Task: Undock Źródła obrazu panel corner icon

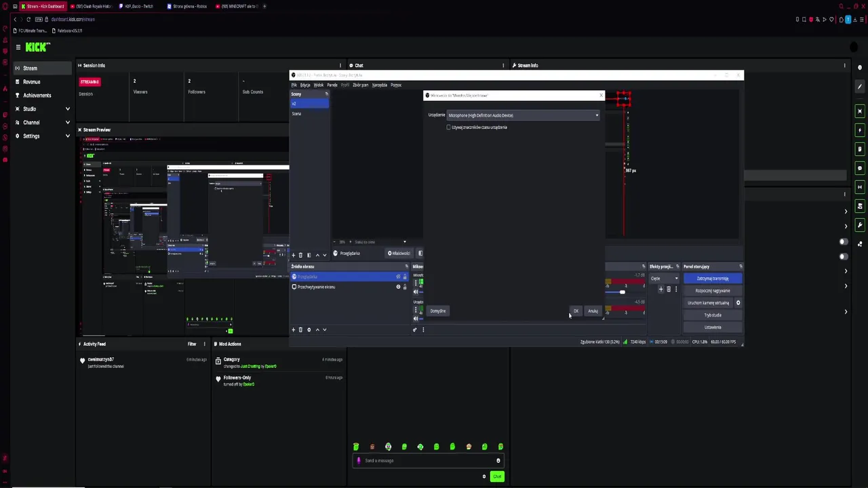Action: point(407,266)
